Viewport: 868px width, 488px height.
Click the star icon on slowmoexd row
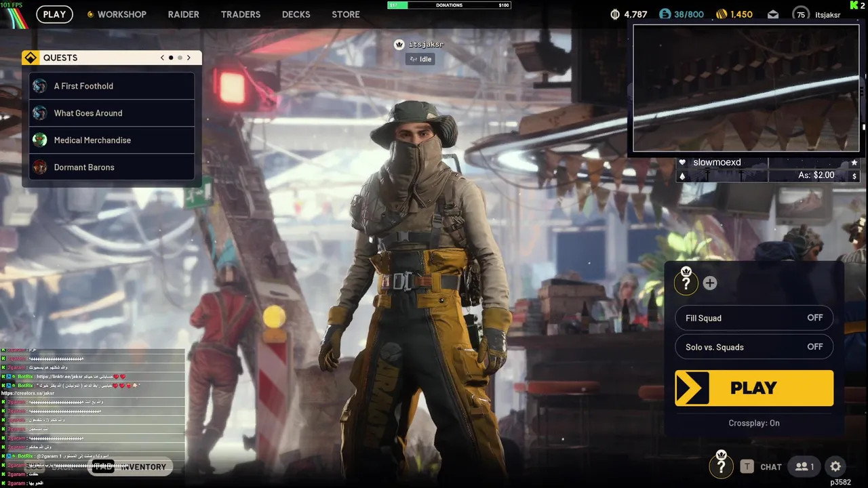coord(854,163)
